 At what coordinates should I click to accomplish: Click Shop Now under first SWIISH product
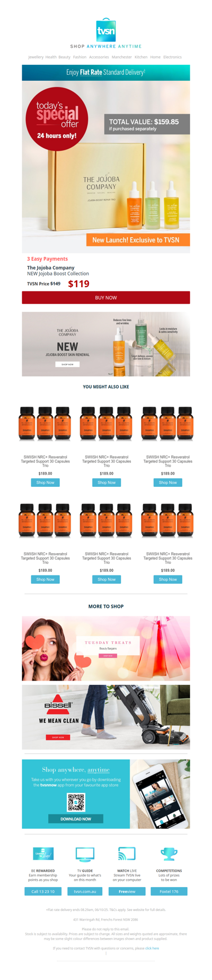click(x=46, y=483)
